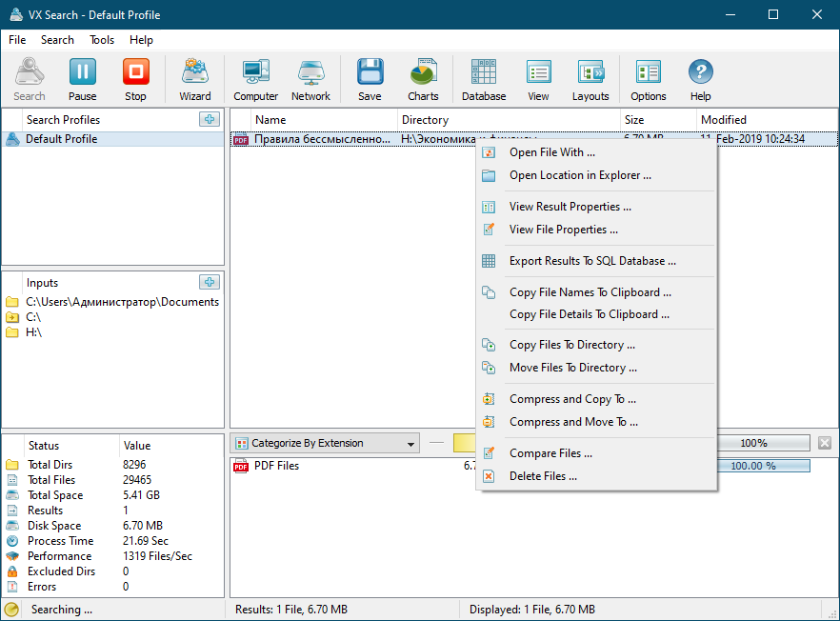The width and height of the screenshot is (840, 621).
Task: Click the View toolbar icon
Action: (x=538, y=80)
